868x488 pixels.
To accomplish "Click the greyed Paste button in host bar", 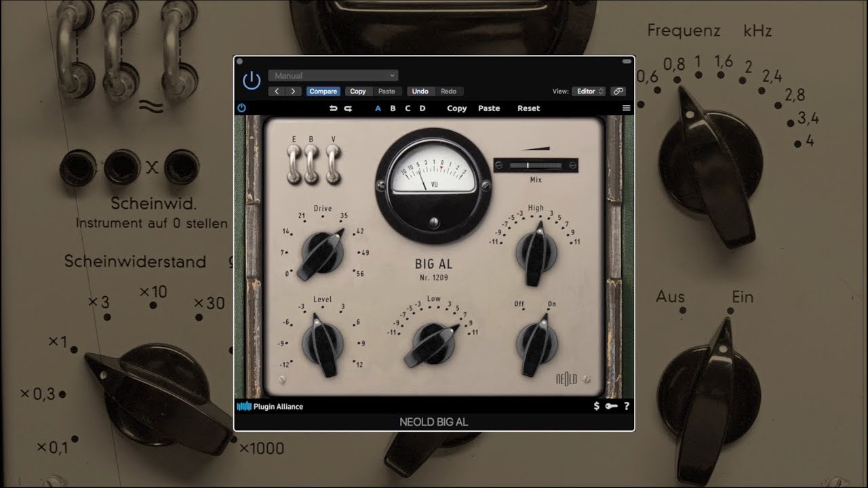I will click(x=387, y=91).
